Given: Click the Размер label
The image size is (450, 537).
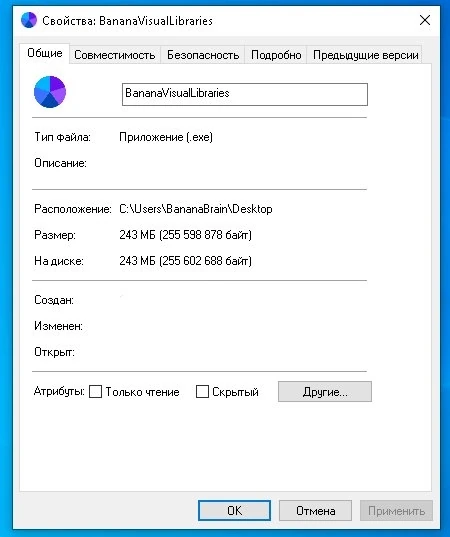Looking at the screenshot, I should pos(55,235).
